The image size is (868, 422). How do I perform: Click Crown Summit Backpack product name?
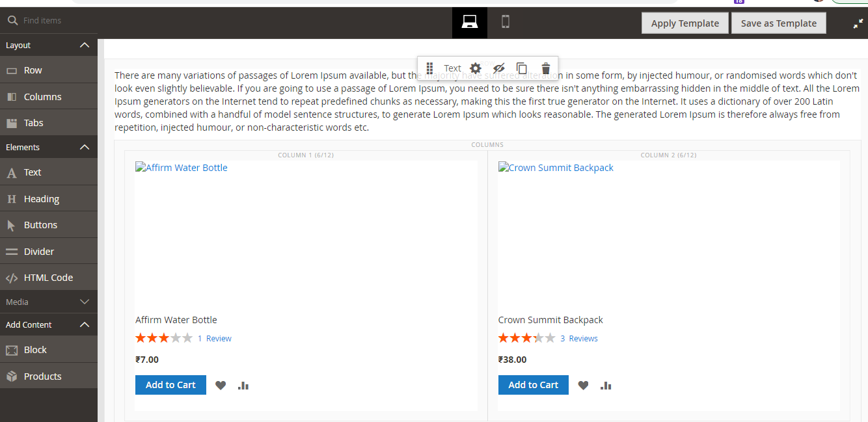tap(550, 320)
